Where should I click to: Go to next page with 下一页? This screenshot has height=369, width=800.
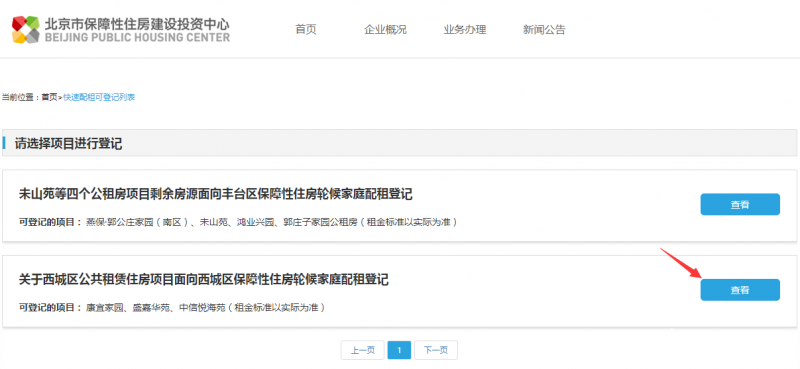pyautogui.click(x=436, y=350)
